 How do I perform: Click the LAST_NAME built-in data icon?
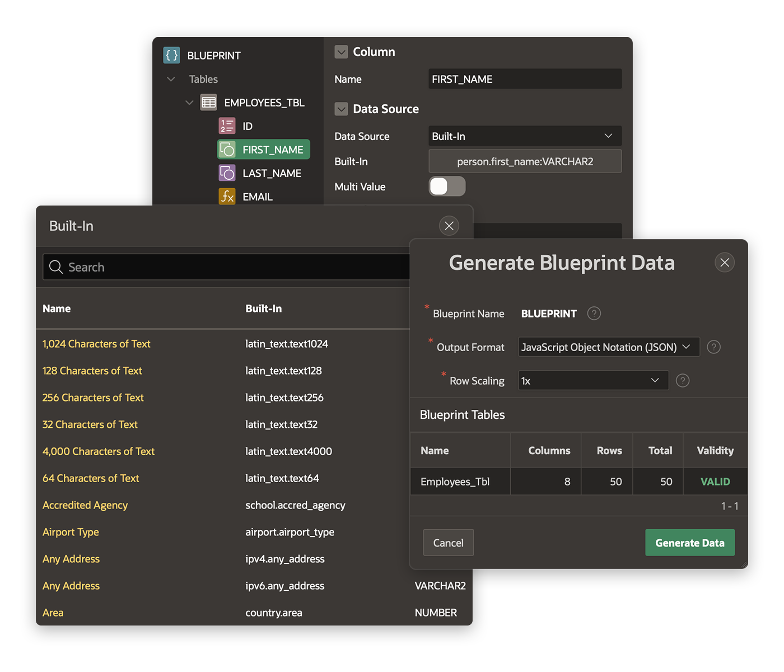[x=227, y=173]
